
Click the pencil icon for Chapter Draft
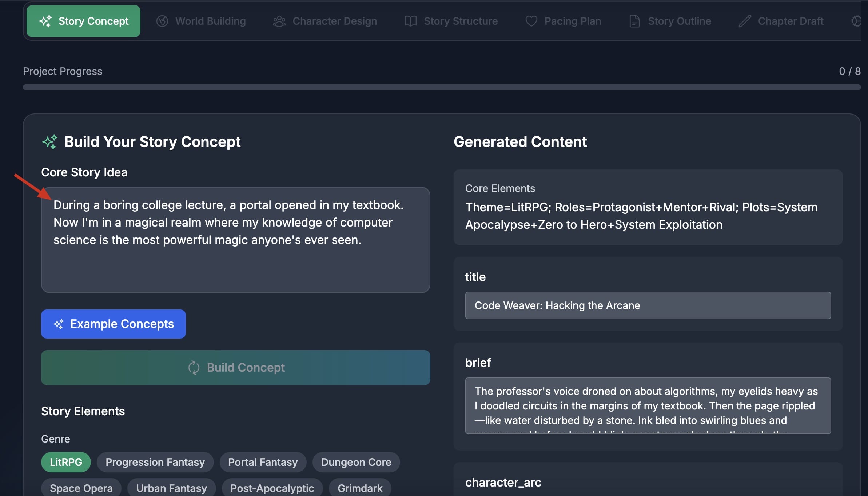[x=745, y=21]
